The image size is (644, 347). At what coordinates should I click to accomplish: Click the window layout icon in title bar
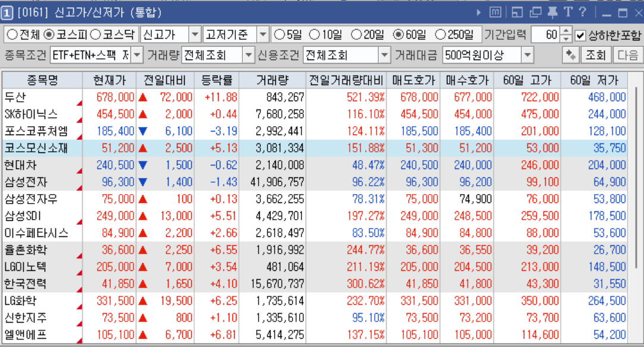point(517,12)
